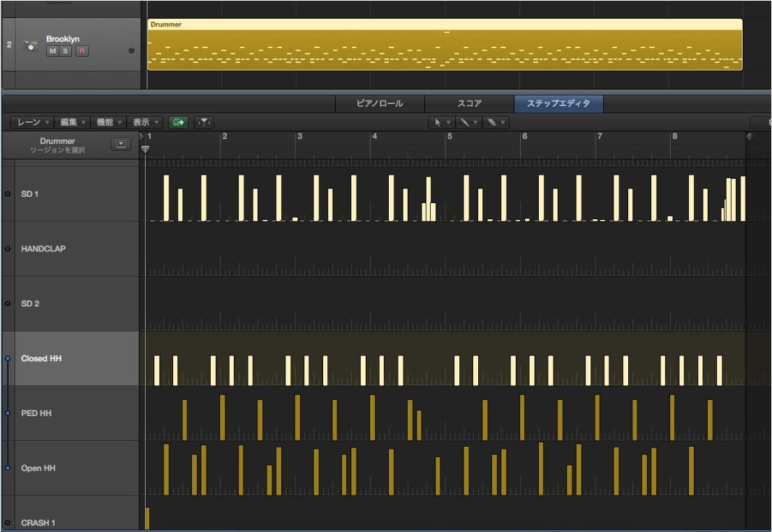Screen dimensions: 772x532
Task: Select the pointer tool in editor toolbar
Action: pyautogui.click(x=438, y=122)
